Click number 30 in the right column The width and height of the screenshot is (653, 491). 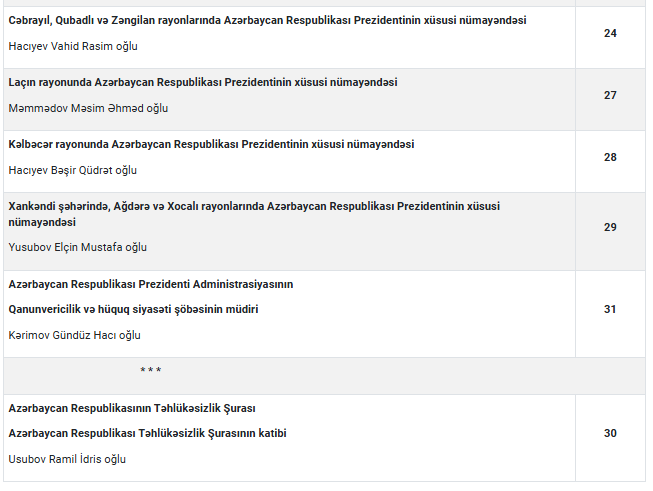(610, 434)
